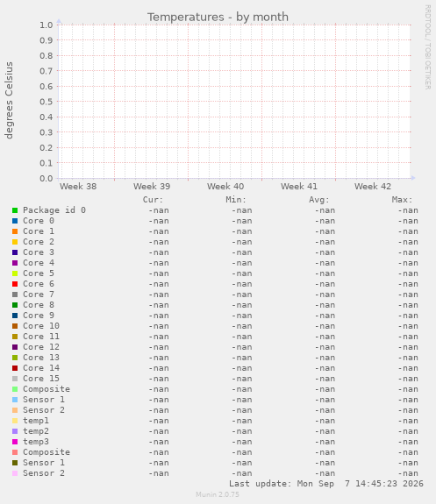Click the dark green Core 8 swatch
Image resolution: width=436 pixels, height=504 pixels.
click(15, 305)
